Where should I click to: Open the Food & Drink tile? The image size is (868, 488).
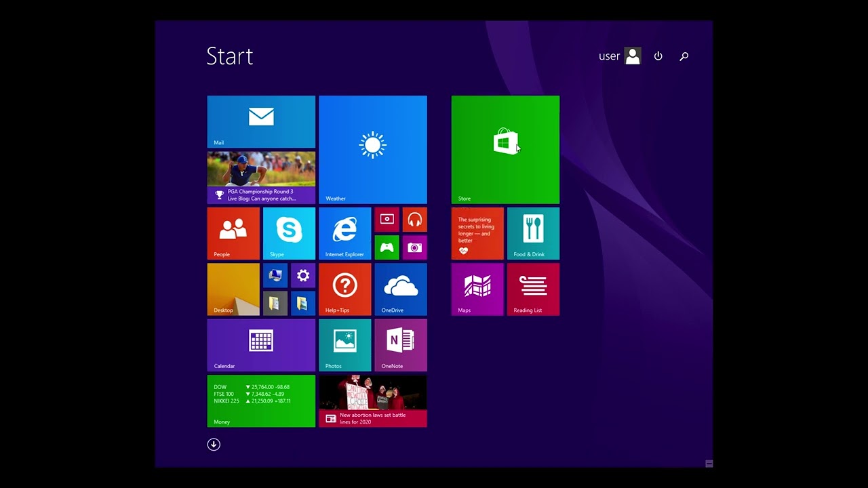[533, 233]
